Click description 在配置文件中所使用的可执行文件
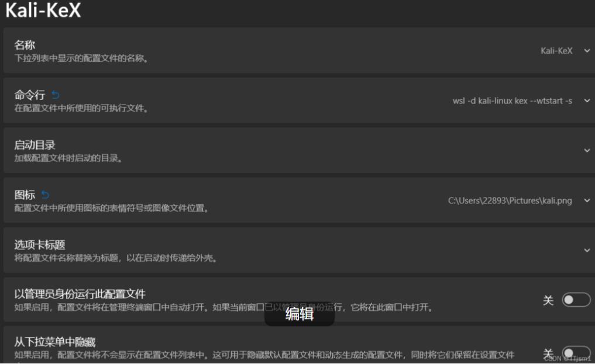 [x=81, y=108]
